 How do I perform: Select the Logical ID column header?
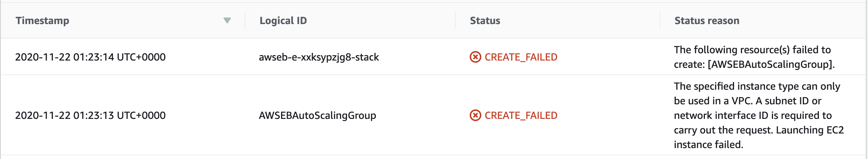pyautogui.click(x=283, y=20)
